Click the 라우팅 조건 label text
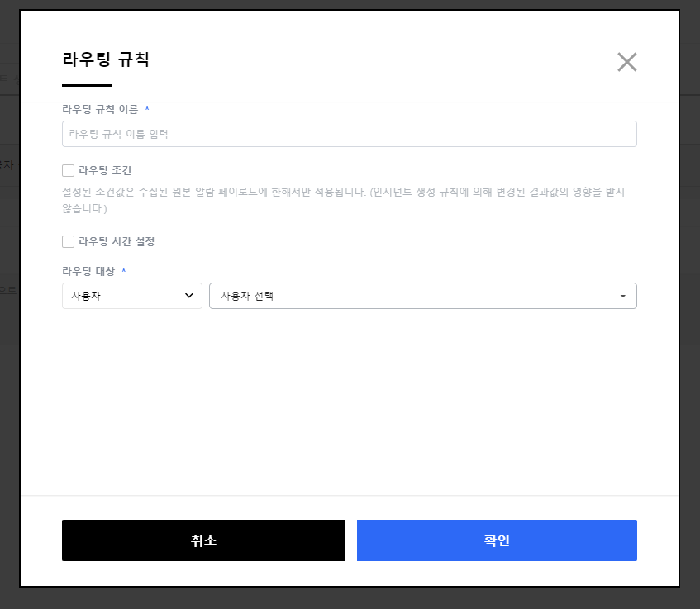 pyautogui.click(x=105, y=171)
